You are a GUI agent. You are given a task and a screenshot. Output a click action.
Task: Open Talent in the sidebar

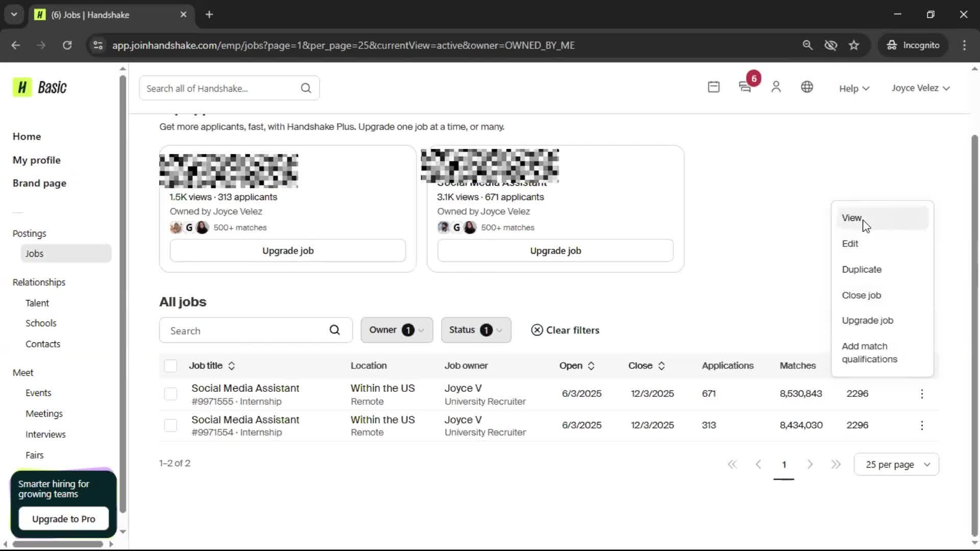pyautogui.click(x=37, y=303)
